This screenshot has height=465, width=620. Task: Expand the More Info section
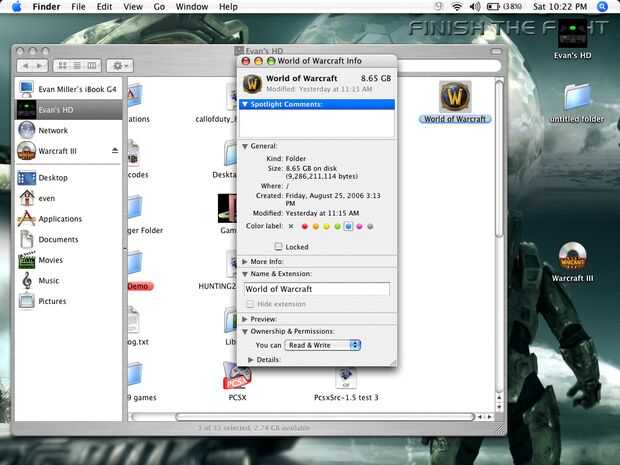245,261
